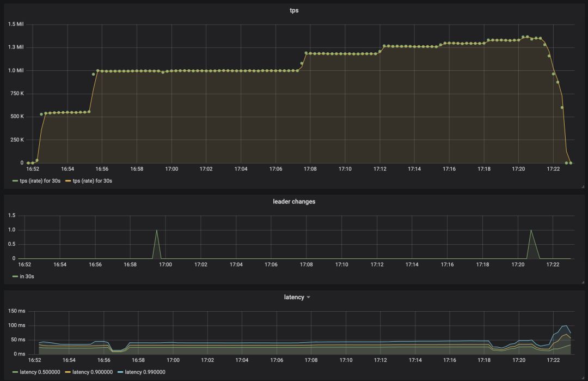The width and height of the screenshot is (588, 381).
Task: Click the leader change spike before 17:00
Action: 157,231
